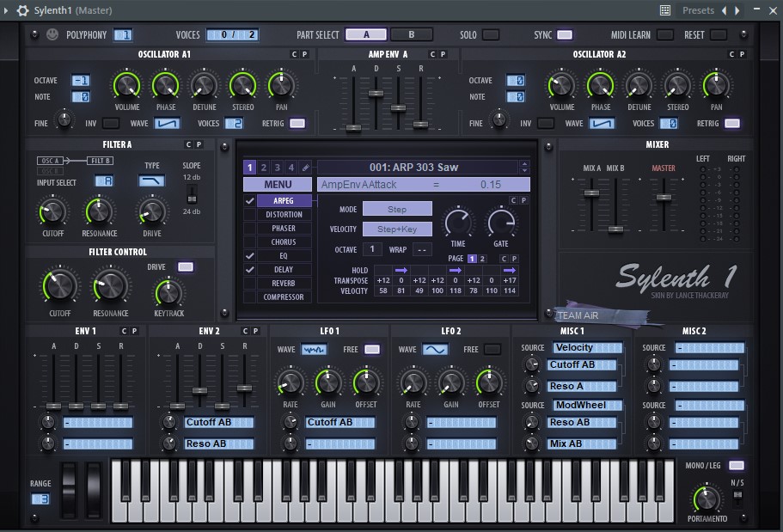
Task: Click the preset name ARP 303 Saw
Action: pyautogui.click(x=413, y=168)
